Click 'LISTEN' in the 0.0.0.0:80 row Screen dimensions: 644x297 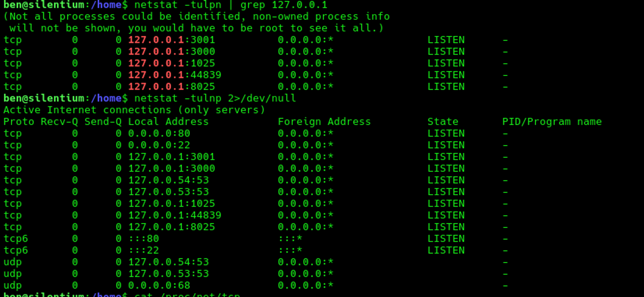pyautogui.click(x=446, y=133)
